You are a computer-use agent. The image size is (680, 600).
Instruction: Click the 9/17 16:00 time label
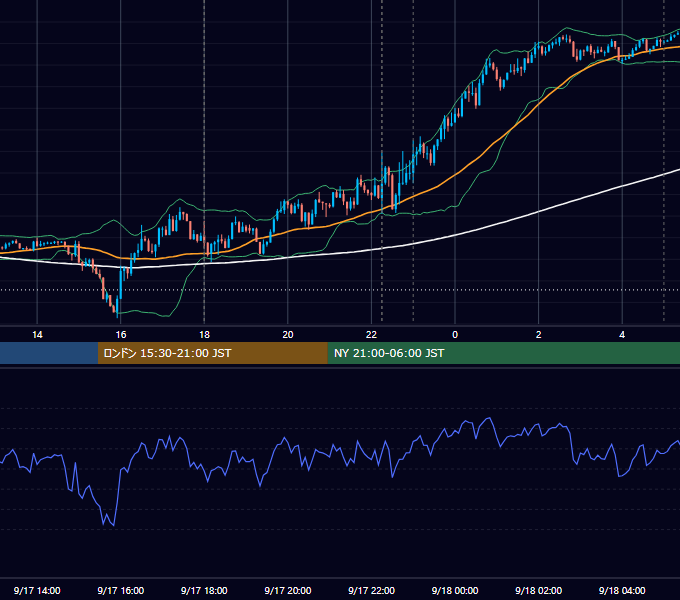coord(121,590)
